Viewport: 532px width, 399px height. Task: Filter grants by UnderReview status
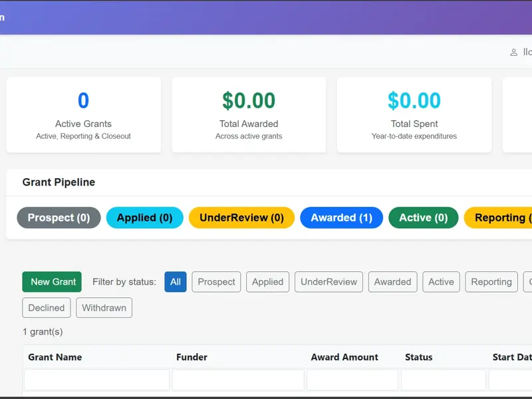[x=329, y=281]
